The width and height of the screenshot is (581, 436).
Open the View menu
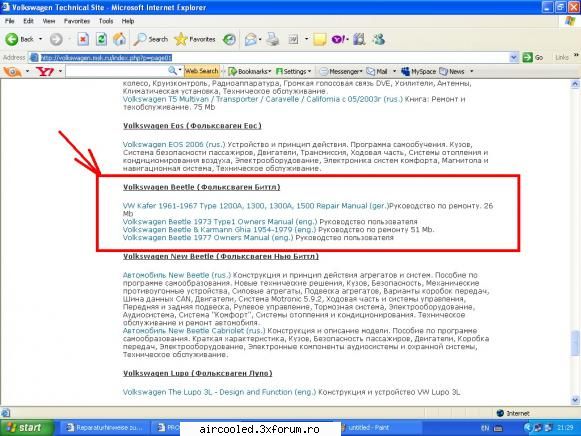coord(49,21)
